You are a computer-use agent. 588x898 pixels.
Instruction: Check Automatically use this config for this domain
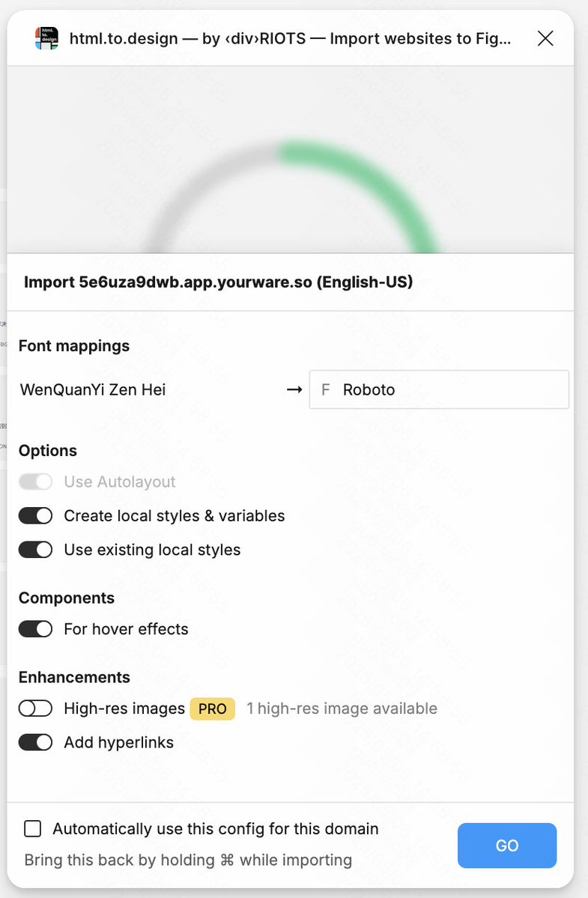coord(33,828)
